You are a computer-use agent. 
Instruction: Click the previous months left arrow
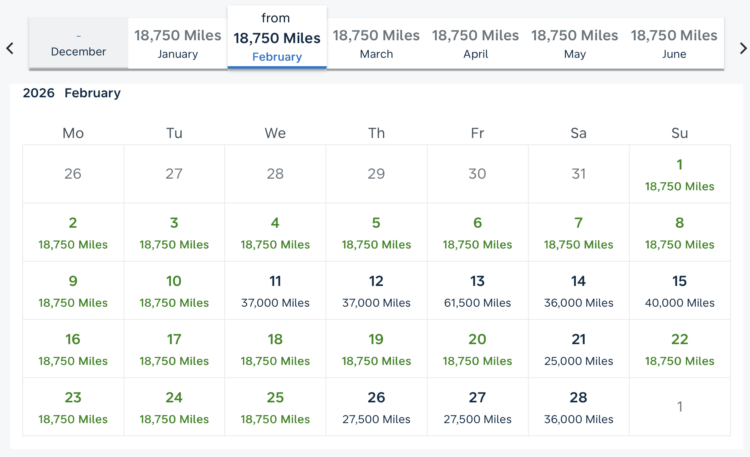coord(10,47)
